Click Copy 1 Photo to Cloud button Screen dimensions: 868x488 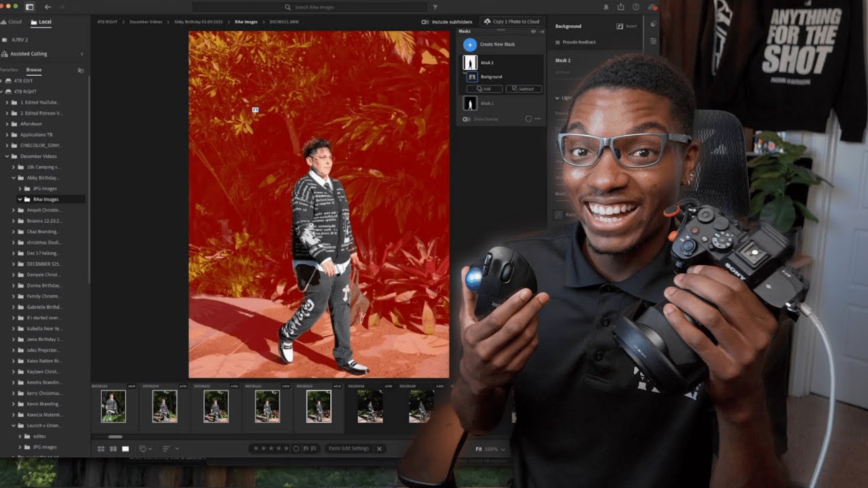coord(512,22)
